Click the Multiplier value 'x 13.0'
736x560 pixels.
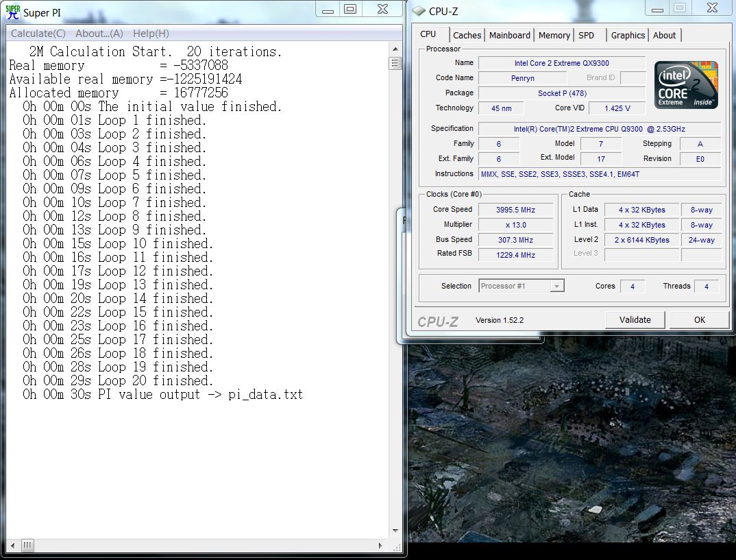click(x=515, y=225)
